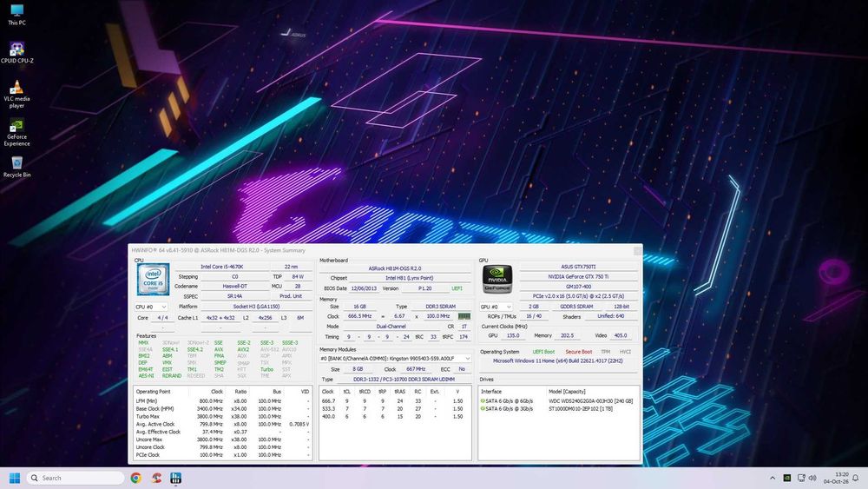Click the tRCD column header
The image size is (868, 489).
[x=365, y=392]
